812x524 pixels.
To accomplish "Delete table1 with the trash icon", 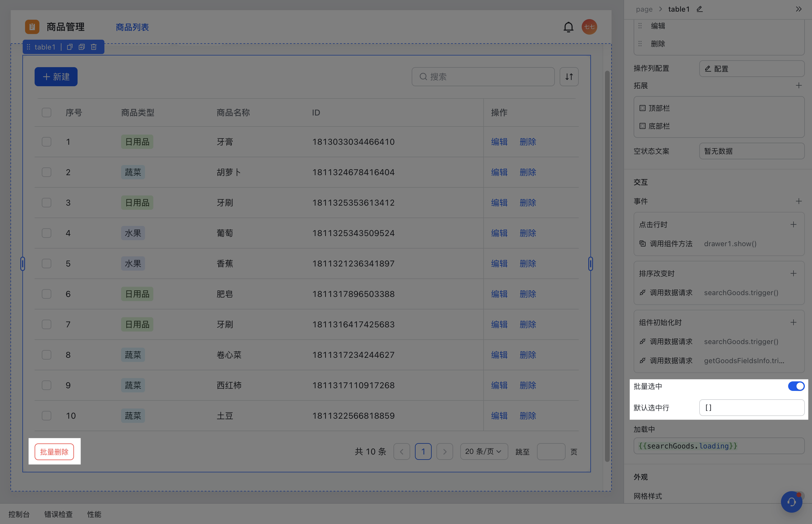I will tap(94, 47).
